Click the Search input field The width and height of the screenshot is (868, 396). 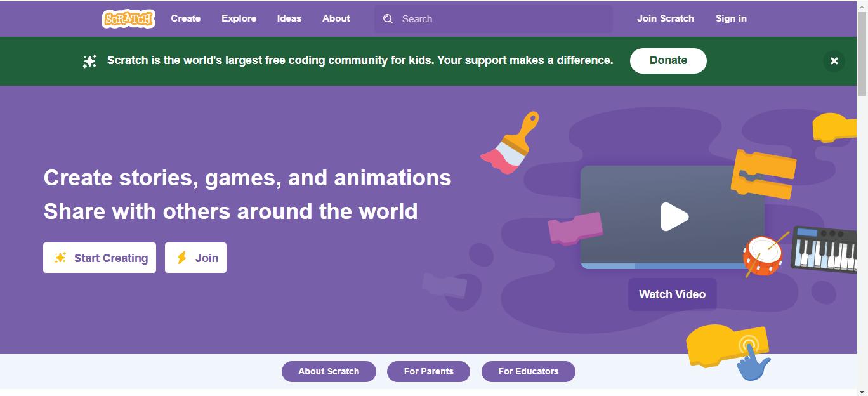pos(494,19)
